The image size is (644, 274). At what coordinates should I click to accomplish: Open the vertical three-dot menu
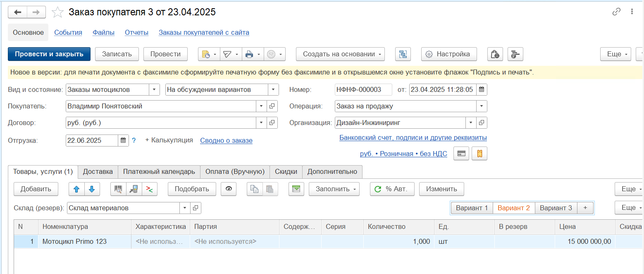[632, 12]
